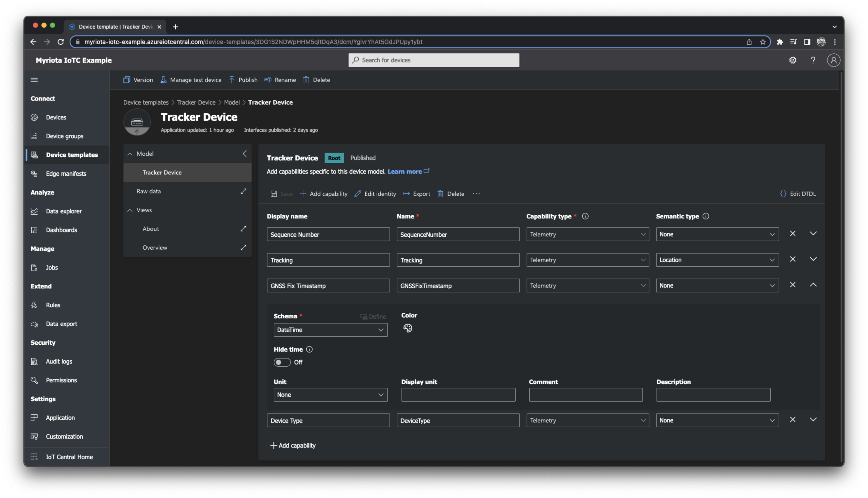
Task: Open the Raw data tab
Action: tap(148, 191)
